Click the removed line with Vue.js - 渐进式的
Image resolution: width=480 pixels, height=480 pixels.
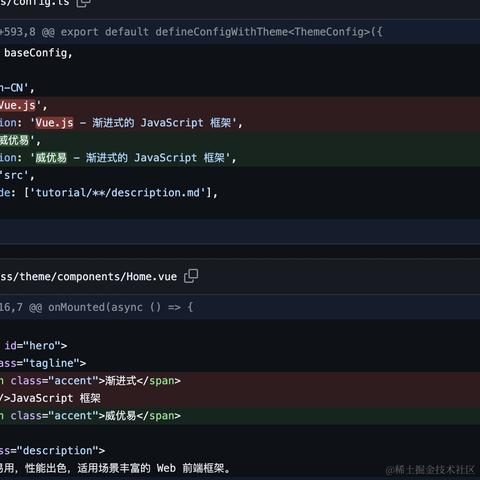[240, 123]
